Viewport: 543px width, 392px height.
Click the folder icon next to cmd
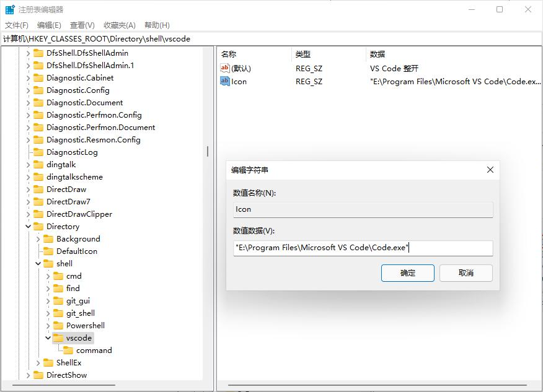[x=58, y=276]
